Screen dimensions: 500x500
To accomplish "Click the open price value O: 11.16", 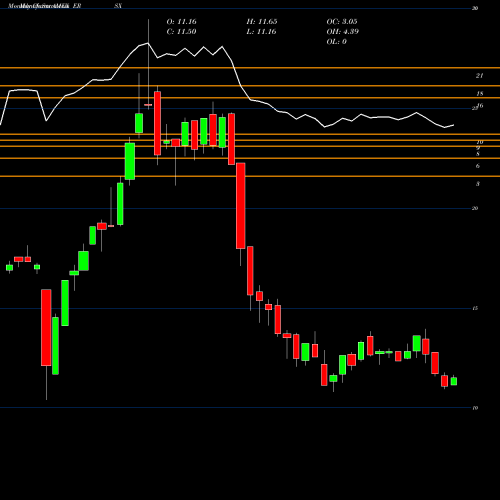I will (x=181, y=22).
